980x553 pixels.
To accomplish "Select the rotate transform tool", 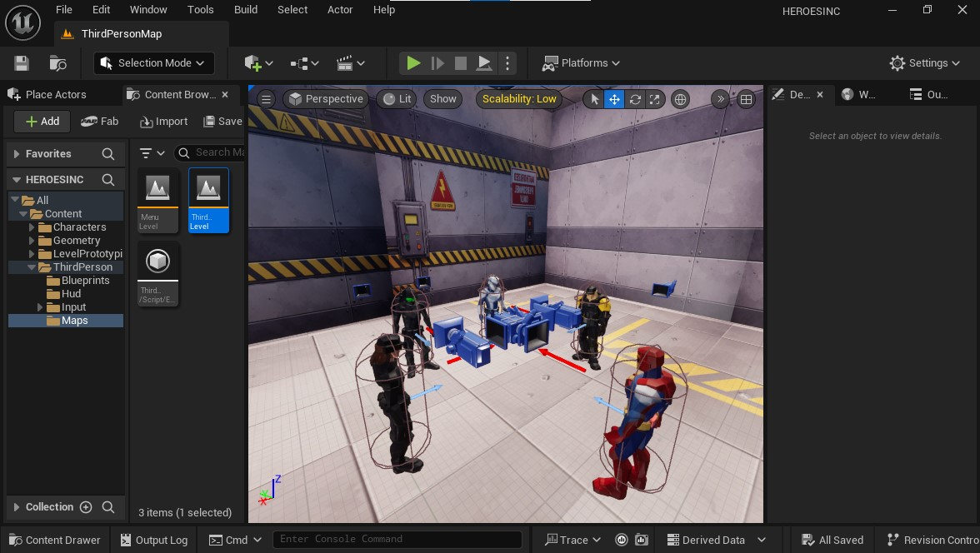I will [635, 99].
